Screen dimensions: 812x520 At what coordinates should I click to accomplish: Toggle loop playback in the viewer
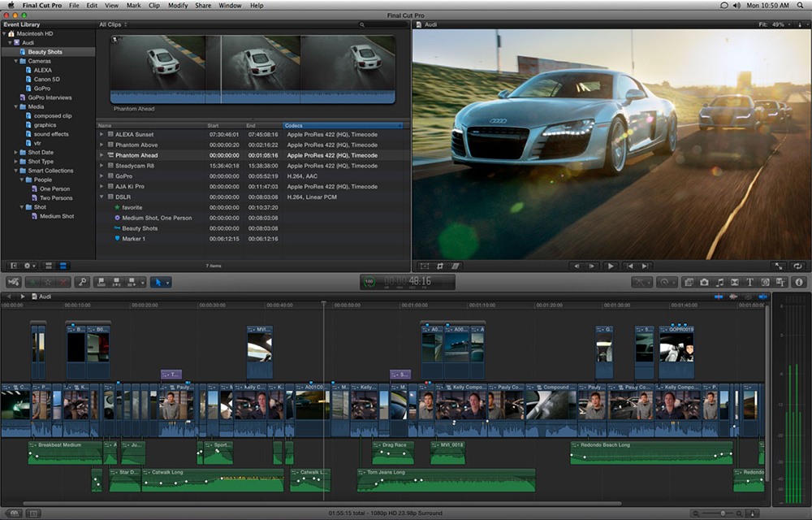pyautogui.click(x=798, y=266)
